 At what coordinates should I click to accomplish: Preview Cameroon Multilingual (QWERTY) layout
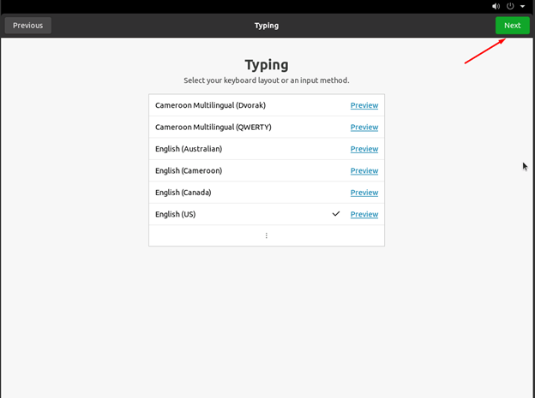364,127
